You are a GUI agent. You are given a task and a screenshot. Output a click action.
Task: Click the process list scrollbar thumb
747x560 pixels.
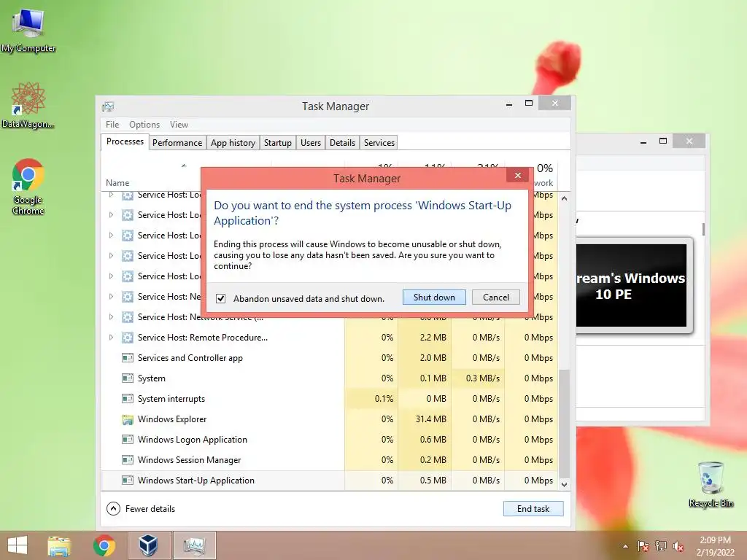coord(564,422)
